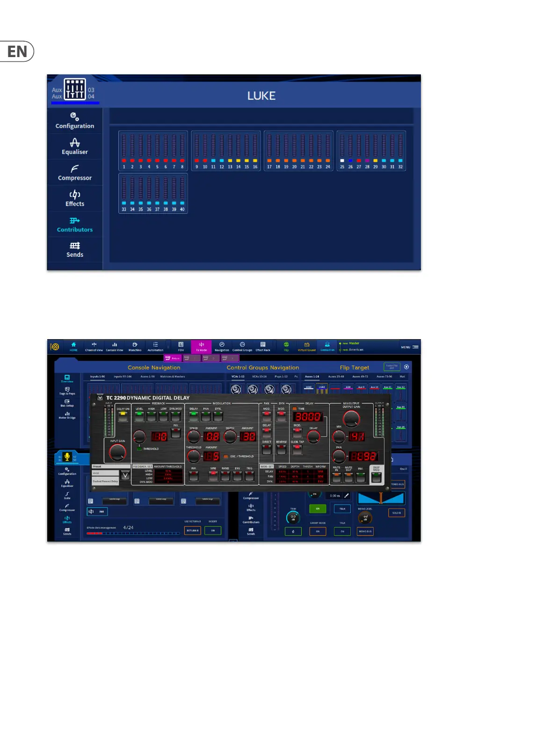Toggle the Feedback DYN.MOD button
This screenshot has width=557, height=756.
click(x=176, y=416)
